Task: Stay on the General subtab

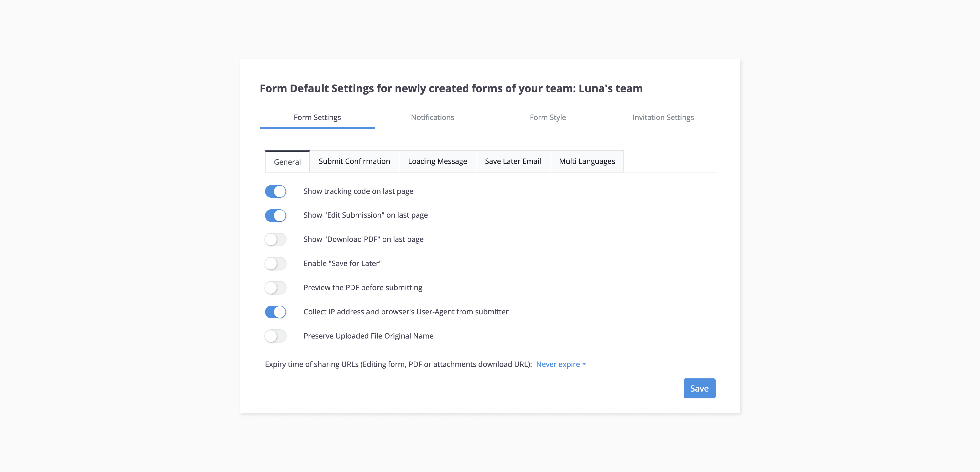Action: tap(287, 162)
